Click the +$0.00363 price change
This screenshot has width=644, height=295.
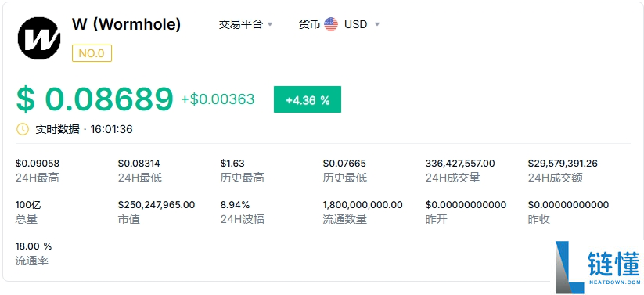click(218, 99)
